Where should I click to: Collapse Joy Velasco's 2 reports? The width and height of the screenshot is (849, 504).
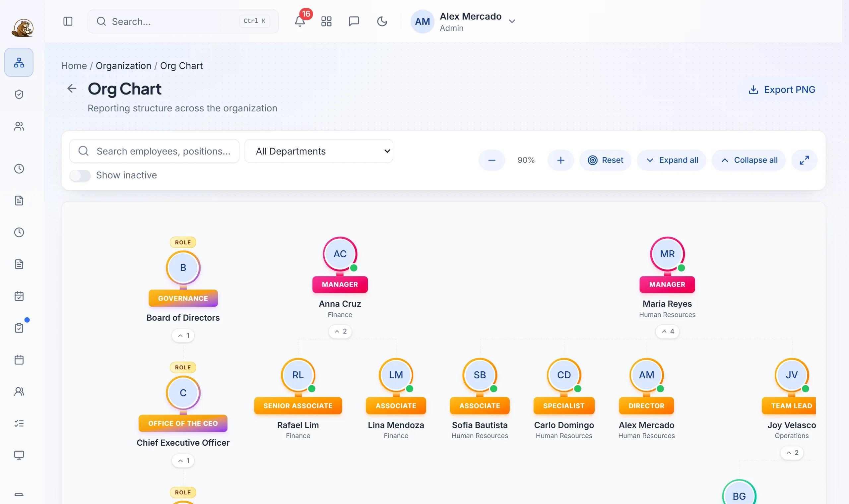[792, 453]
